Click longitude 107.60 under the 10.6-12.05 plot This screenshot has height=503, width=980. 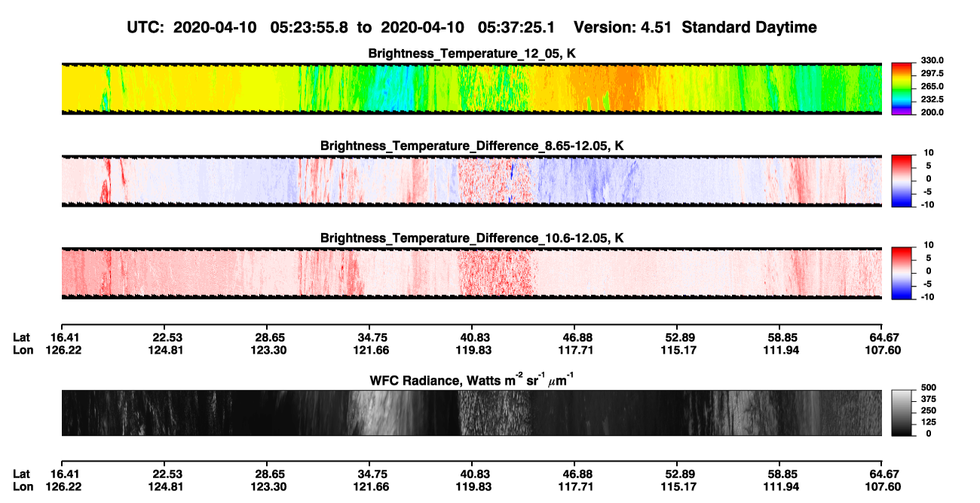coord(885,349)
